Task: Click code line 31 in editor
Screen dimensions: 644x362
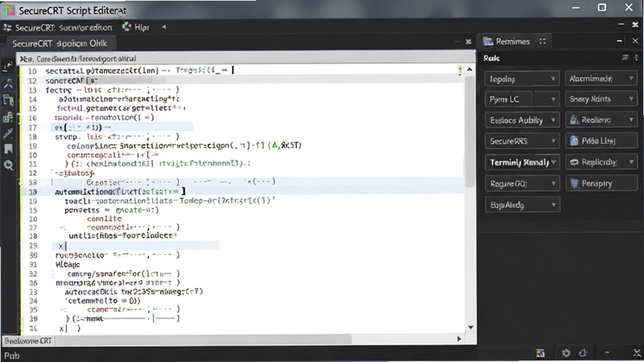Action: coord(68,265)
